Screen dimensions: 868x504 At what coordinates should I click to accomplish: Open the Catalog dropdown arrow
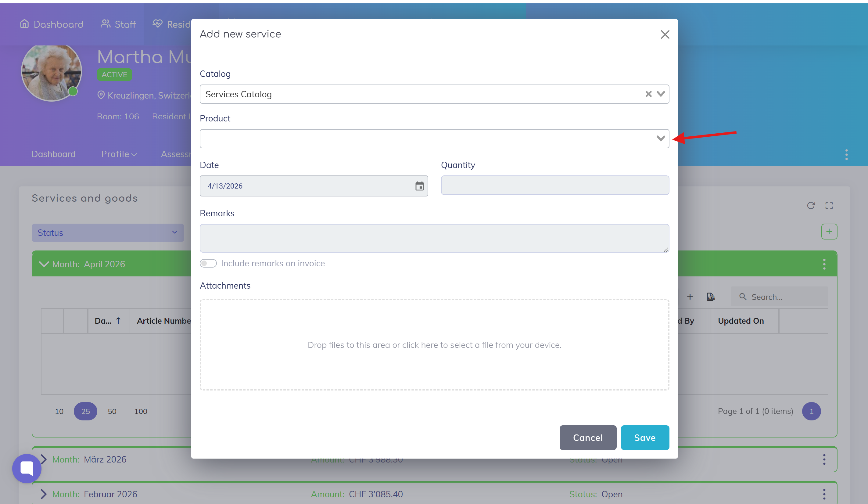click(661, 94)
